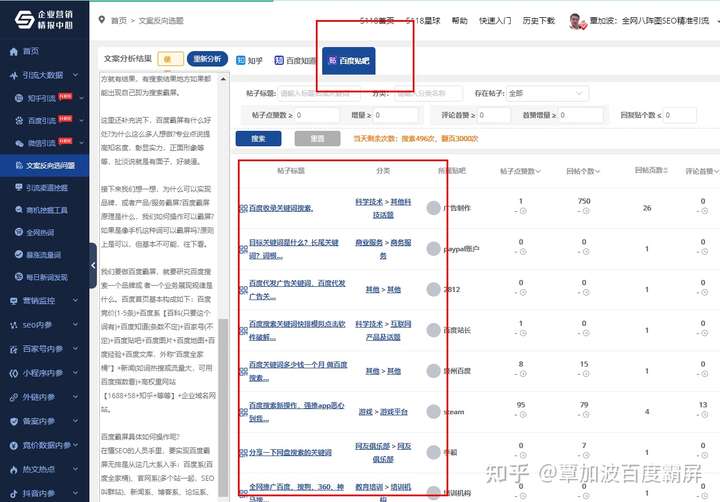Expand the 引流大数据 sidebar group
The image size is (720, 502).
(76, 75)
